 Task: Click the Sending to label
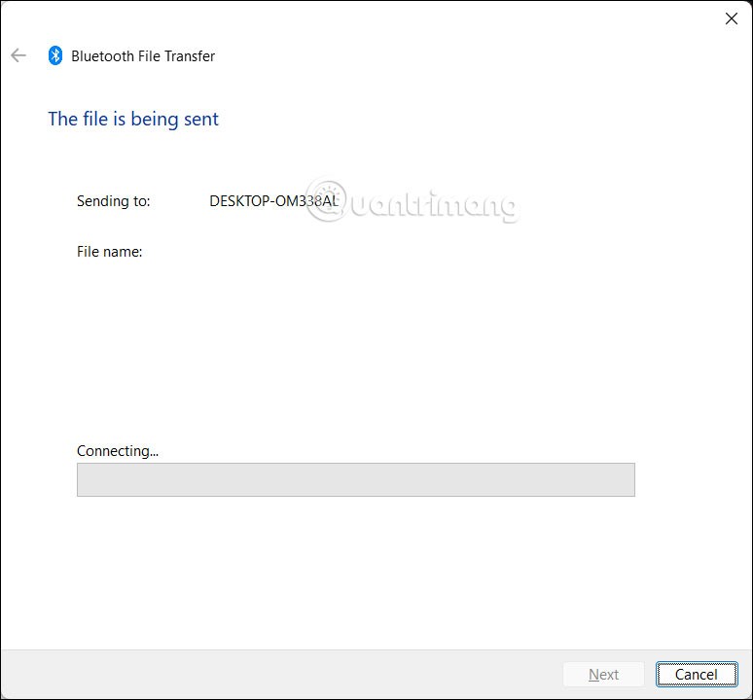pos(113,201)
